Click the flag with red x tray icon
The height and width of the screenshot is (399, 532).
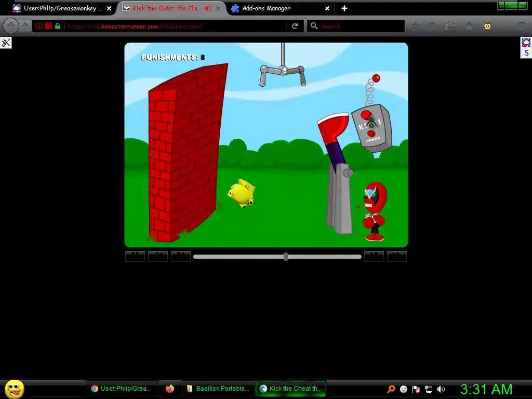pyautogui.click(x=416, y=389)
